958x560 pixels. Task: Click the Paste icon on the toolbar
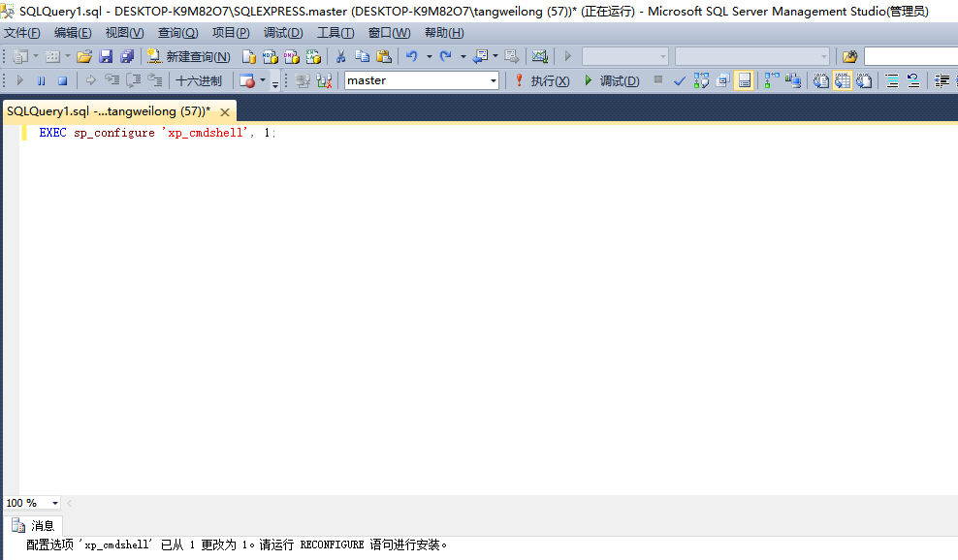(384, 55)
